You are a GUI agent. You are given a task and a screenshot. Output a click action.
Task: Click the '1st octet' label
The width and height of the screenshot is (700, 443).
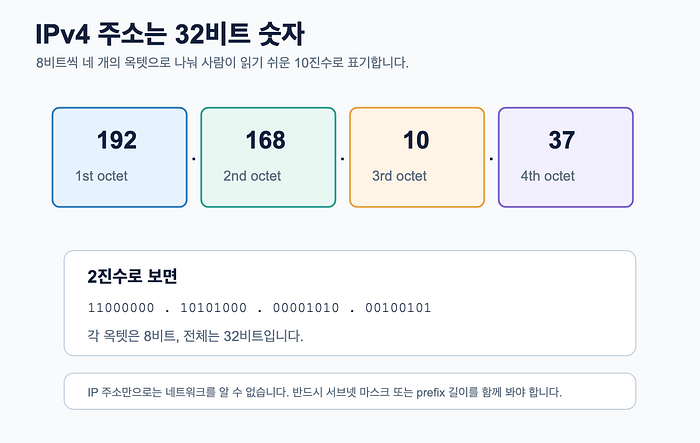(x=101, y=176)
